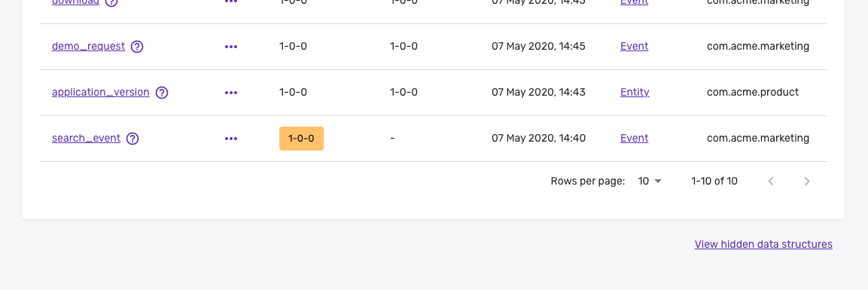
Task: Click View hidden data structures link
Action: (x=763, y=244)
